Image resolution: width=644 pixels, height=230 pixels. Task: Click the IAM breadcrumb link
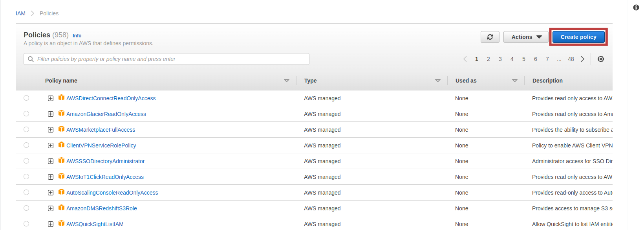[x=20, y=13]
